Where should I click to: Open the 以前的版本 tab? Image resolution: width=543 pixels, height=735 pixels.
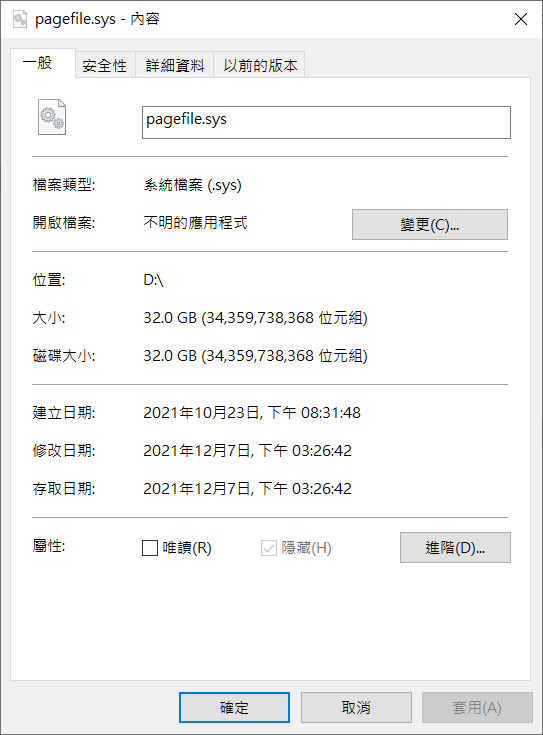point(260,65)
